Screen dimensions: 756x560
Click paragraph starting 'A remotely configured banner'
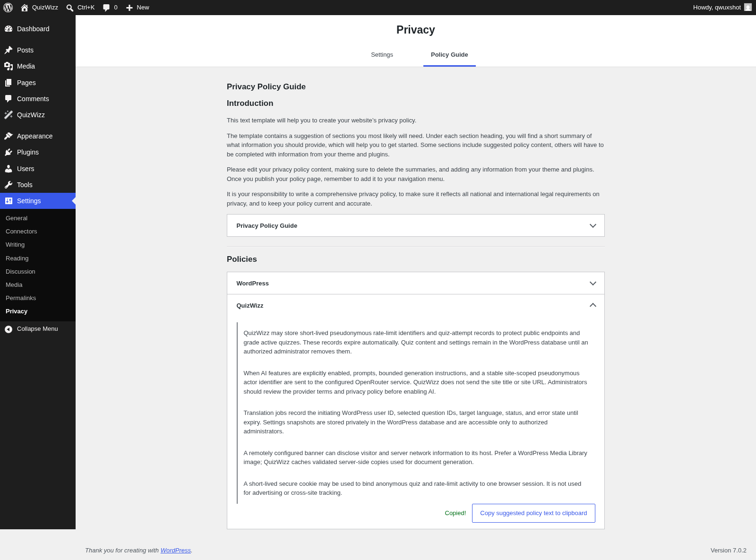[x=417, y=457]
